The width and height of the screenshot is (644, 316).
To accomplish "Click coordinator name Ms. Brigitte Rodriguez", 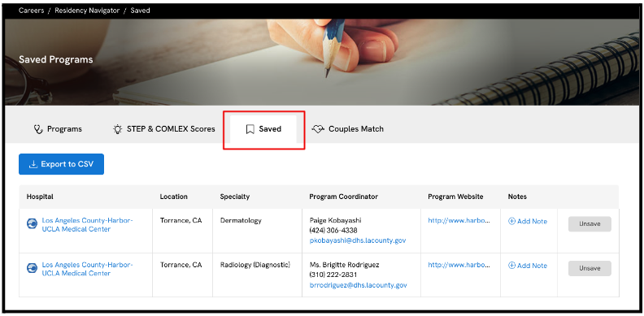I will [344, 265].
